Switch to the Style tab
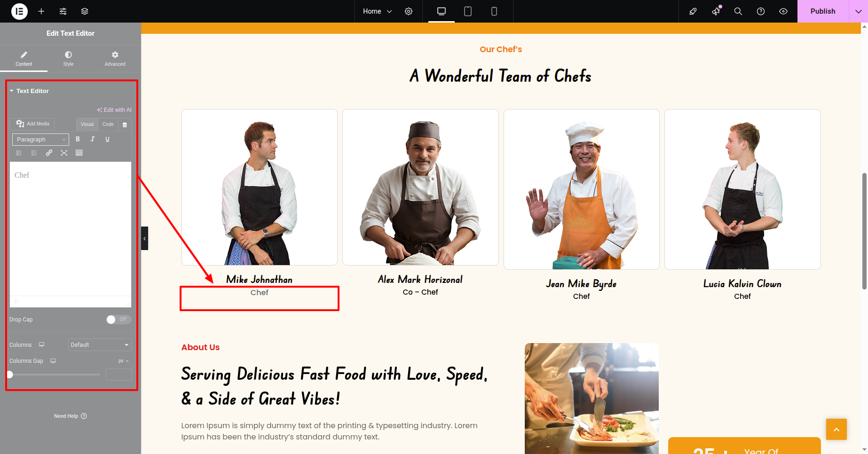 click(x=68, y=58)
